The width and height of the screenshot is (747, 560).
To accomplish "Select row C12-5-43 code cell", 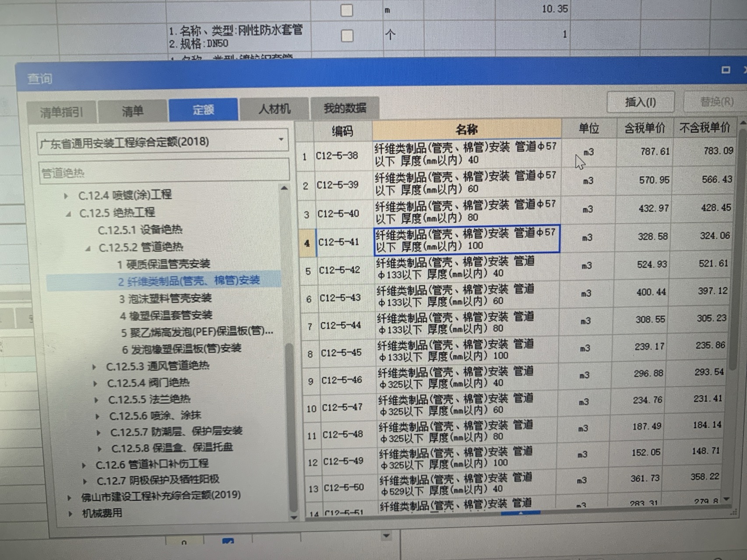I will [346, 298].
